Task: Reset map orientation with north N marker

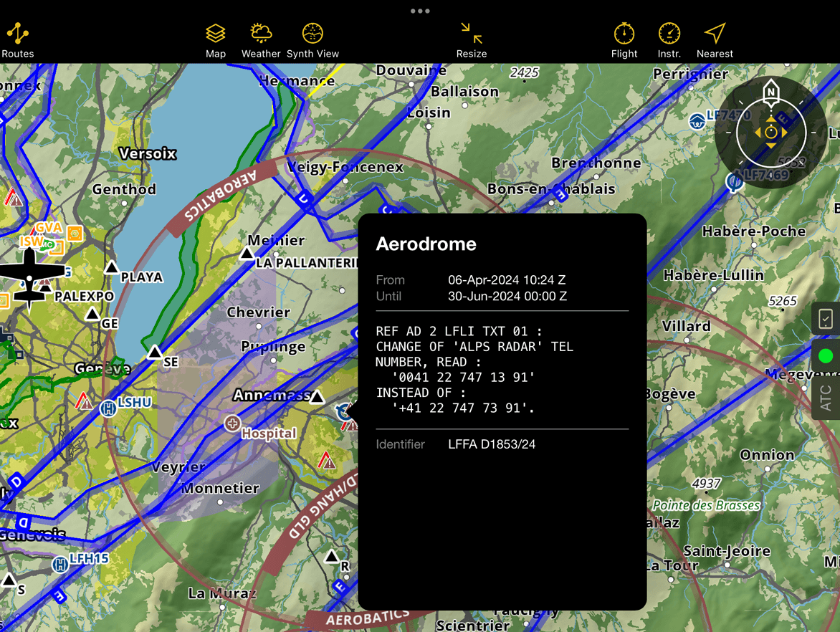Action: [771, 90]
